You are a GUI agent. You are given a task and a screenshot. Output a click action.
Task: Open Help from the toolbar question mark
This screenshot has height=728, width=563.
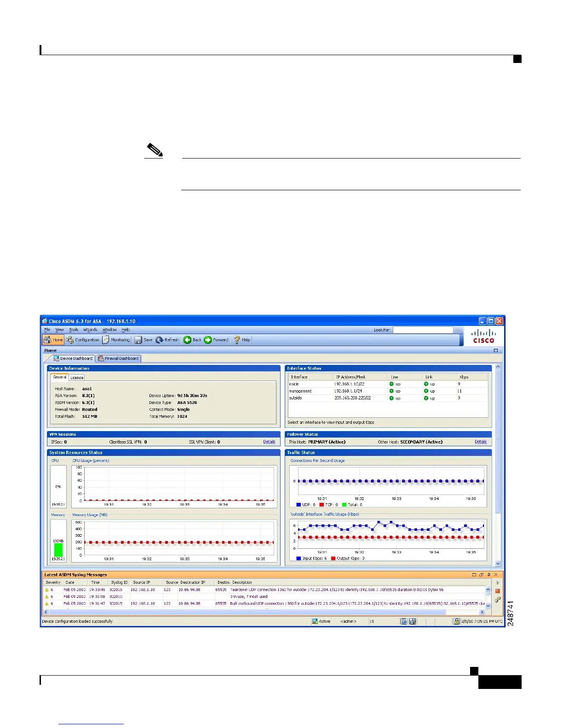pos(242,340)
